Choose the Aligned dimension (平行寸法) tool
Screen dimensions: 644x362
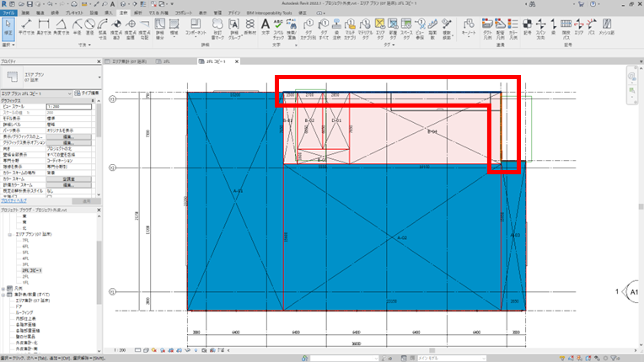(x=26, y=27)
